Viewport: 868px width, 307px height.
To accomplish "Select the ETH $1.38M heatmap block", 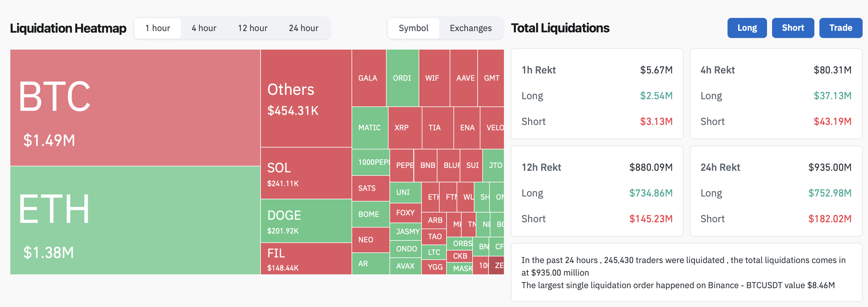I will tap(135, 220).
